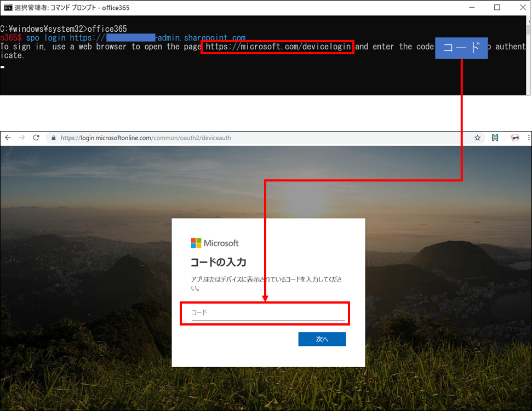Click the command prompt vertical scrollbar
The width and height of the screenshot is (532, 411).
click(x=528, y=55)
